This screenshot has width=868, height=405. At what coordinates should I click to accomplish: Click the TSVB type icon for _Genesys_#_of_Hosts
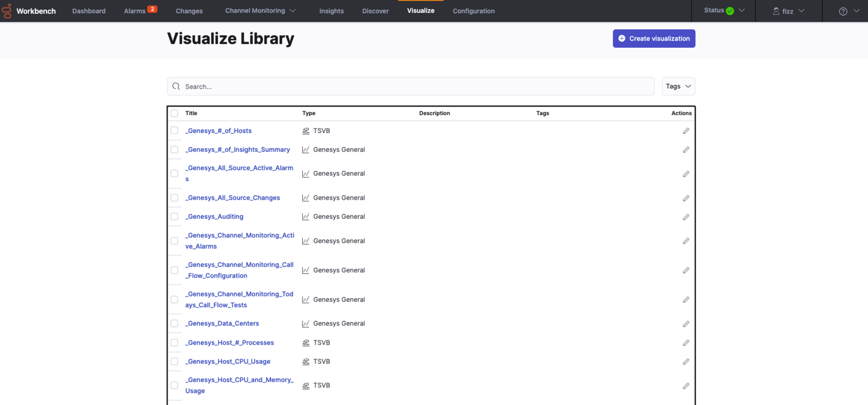(306, 131)
